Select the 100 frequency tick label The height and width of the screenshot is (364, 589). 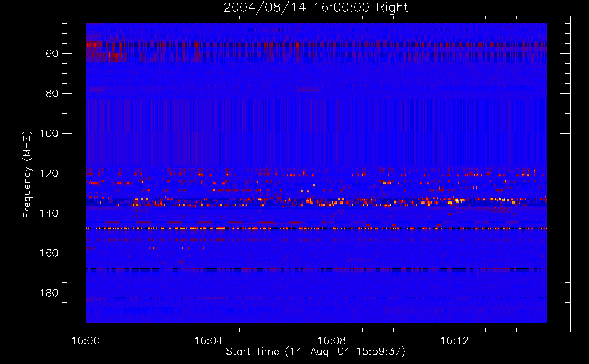49,134
